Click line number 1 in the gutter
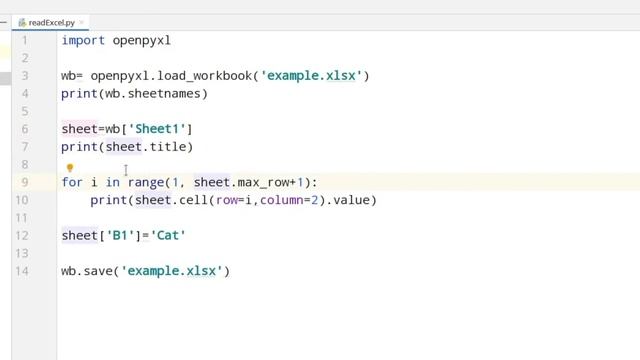 24,40
